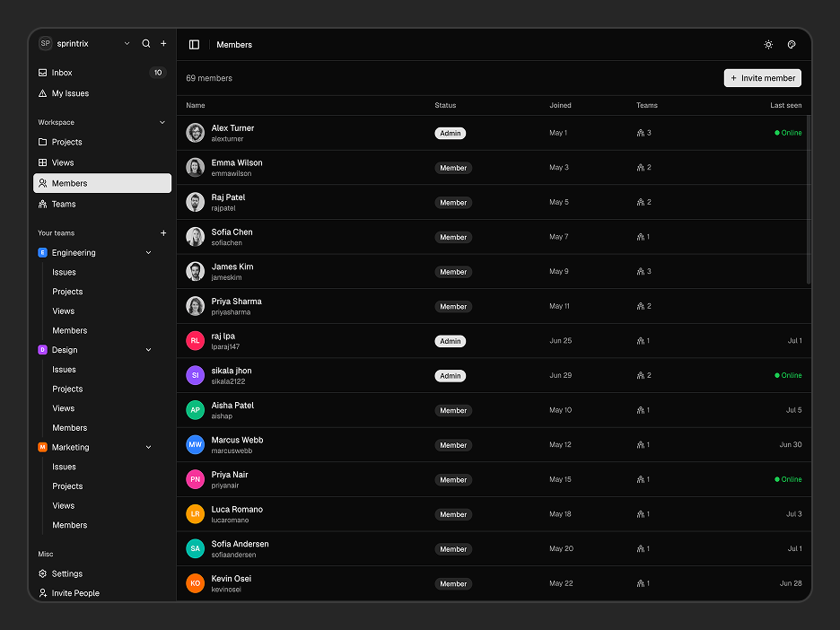Click the Joined column header
Screen dimensions: 840x630
point(560,106)
